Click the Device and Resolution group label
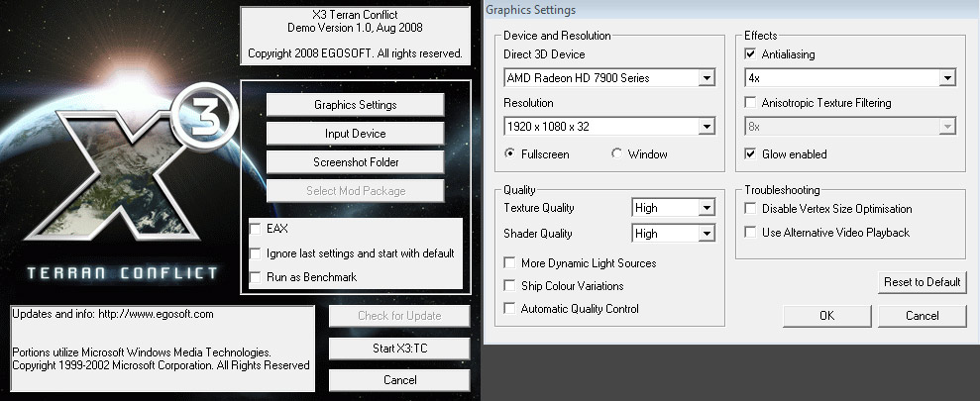 (x=557, y=36)
